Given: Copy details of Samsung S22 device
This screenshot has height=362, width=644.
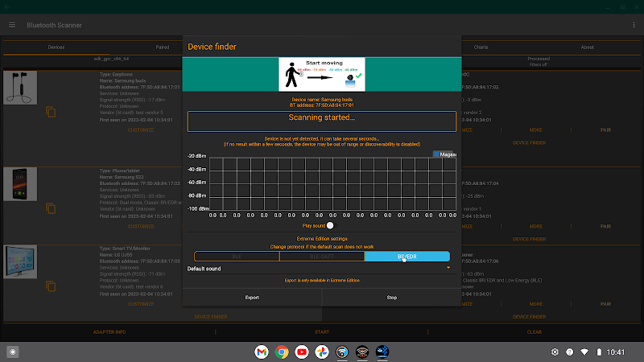Looking at the screenshot, I should click(51, 208).
